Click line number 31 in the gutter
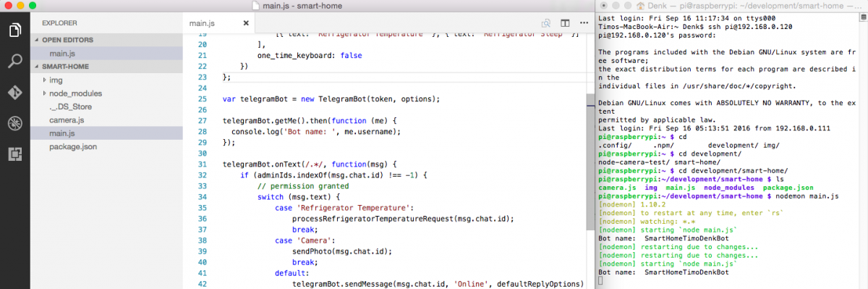The image size is (868, 289). [x=202, y=164]
